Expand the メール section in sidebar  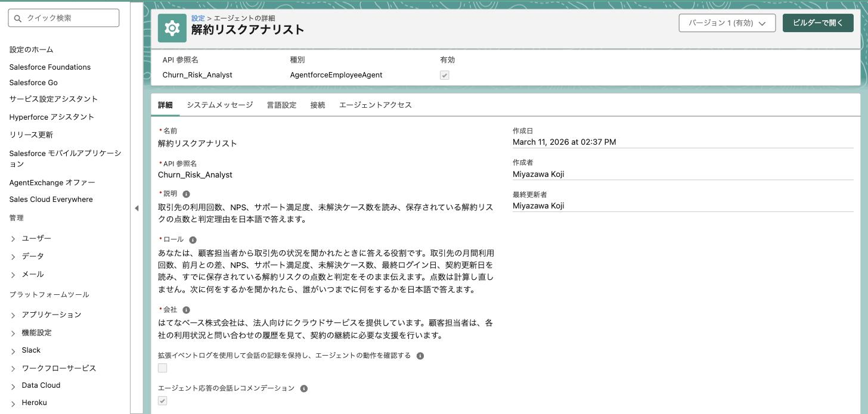click(13, 275)
